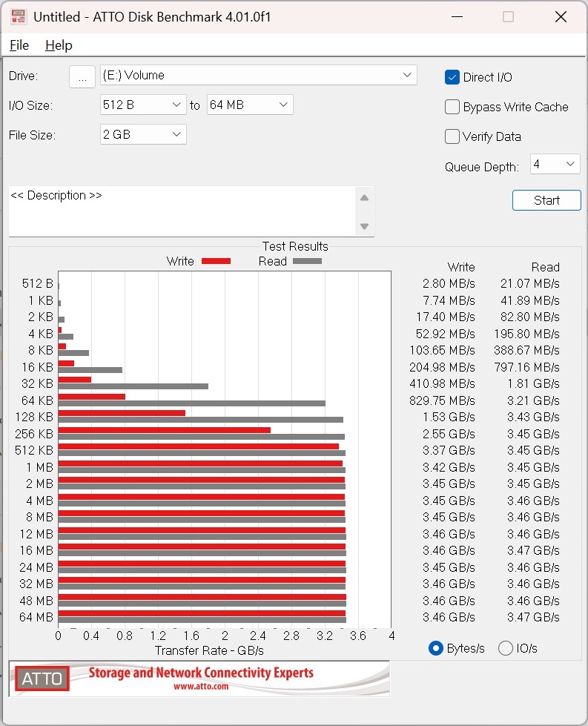Enable the Verify Data checkbox
The width and height of the screenshot is (588, 726).
452,136
